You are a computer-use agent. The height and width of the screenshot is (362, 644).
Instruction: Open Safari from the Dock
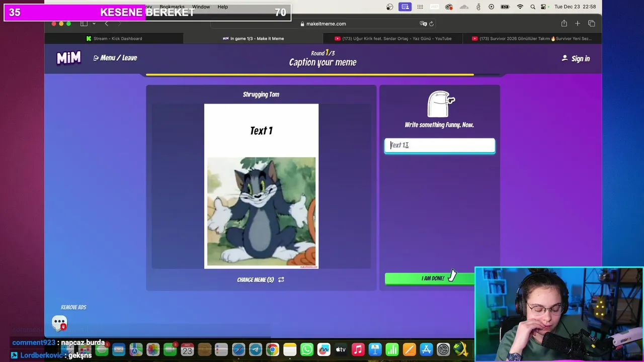pos(238,349)
